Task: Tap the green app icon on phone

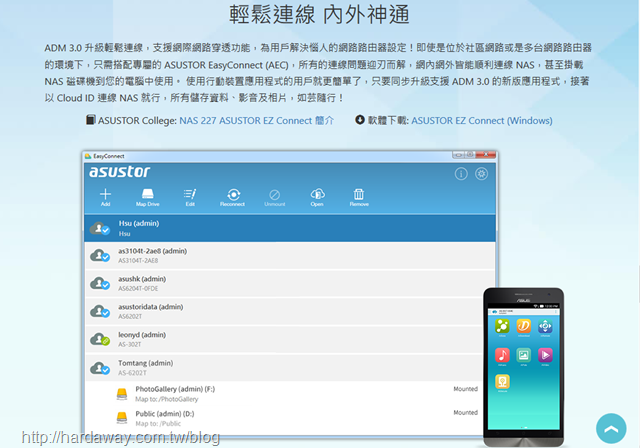Action: pyautogui.click(x=502, y=326)
